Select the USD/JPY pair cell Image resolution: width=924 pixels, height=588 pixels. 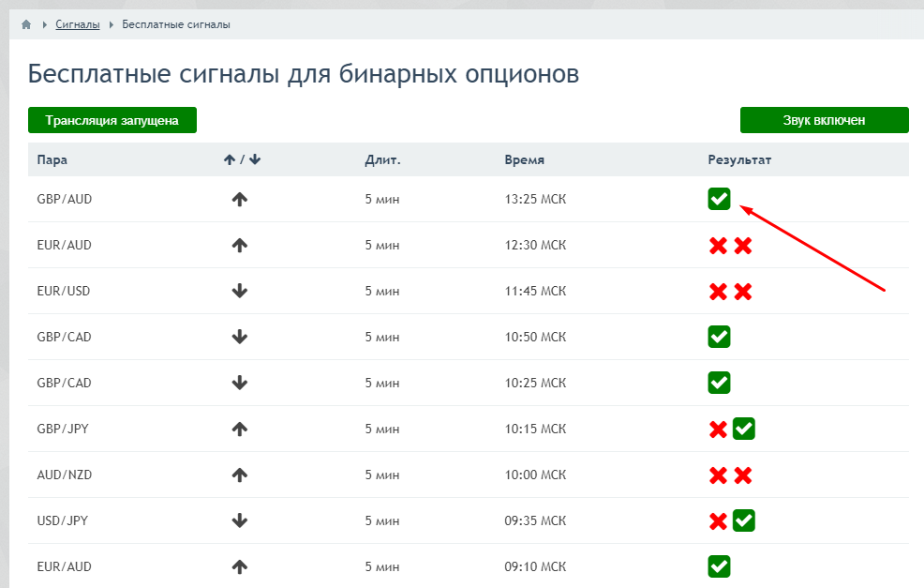pyautogui.click(x=63, y=520)
